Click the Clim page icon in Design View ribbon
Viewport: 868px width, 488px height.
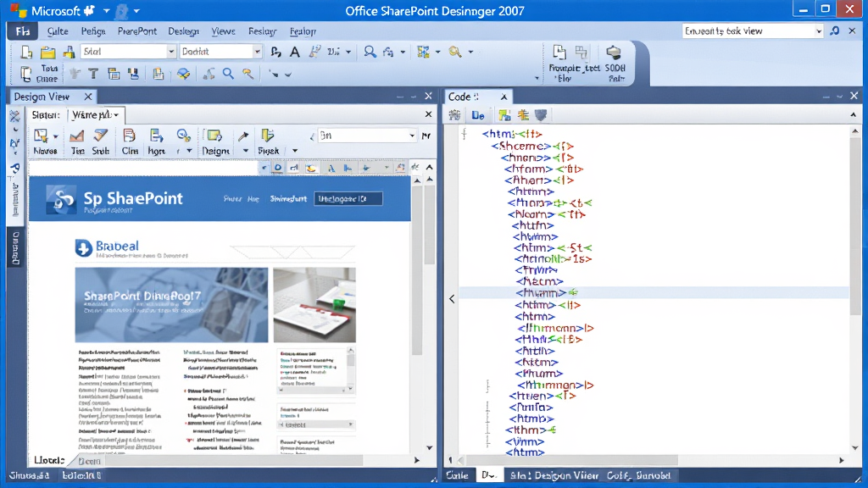[130, 136]
